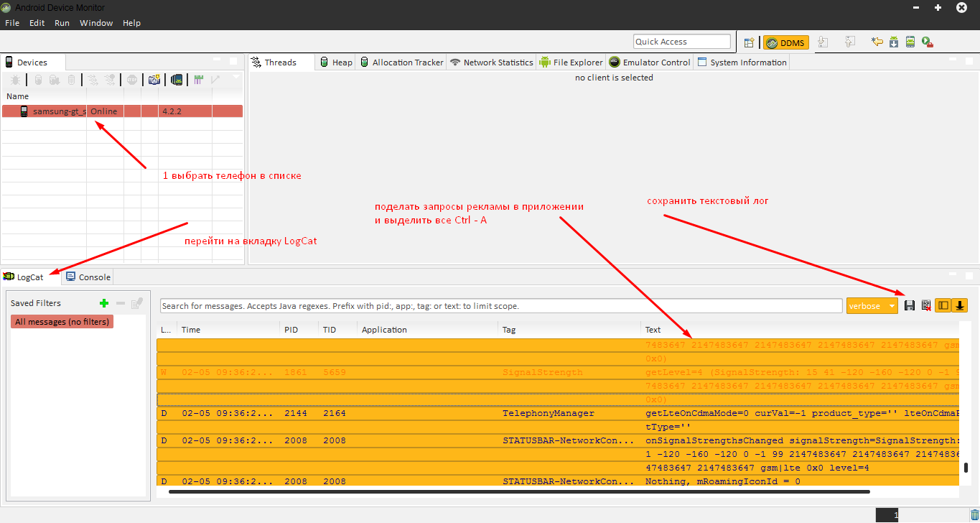Select the TelephonyManager log row
This screenshot has height=523, width=980.
pos(559,414)
